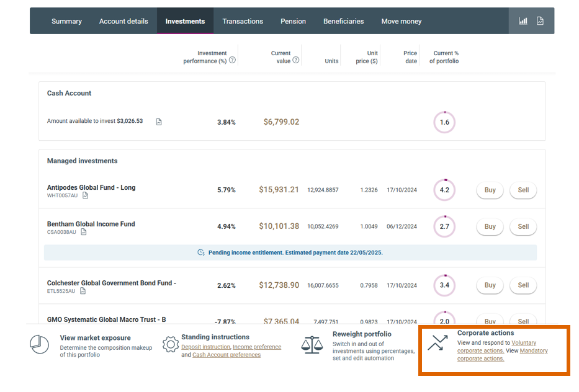The image size is (579, 392).
Task: View Mandatory corporate actions link
Action: coord(534,351)
